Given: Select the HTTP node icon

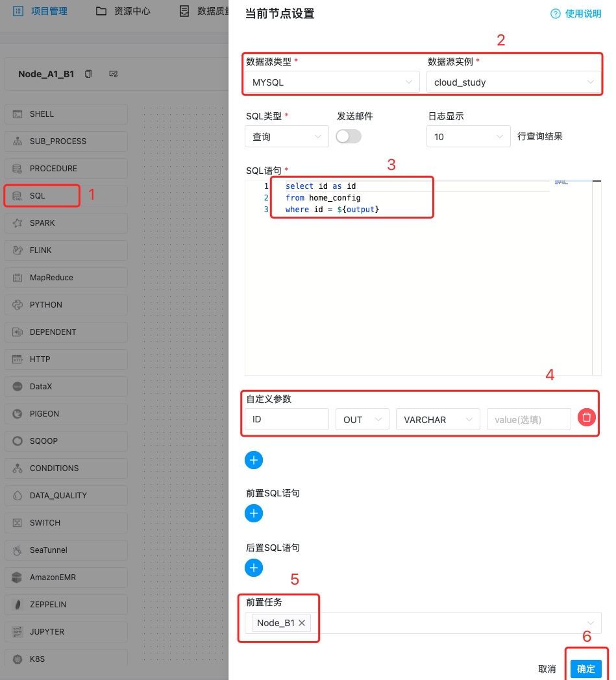Looking at the screenshot, I should (18, 359).
